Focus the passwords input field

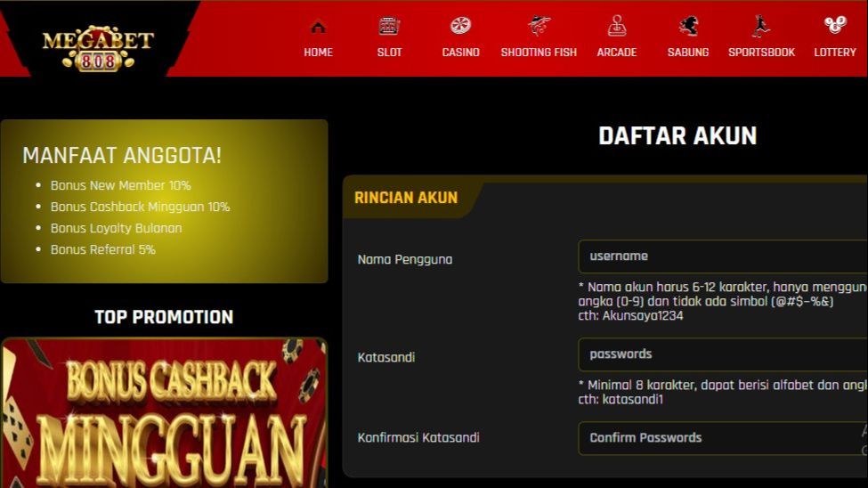click(x=723, y=354)
